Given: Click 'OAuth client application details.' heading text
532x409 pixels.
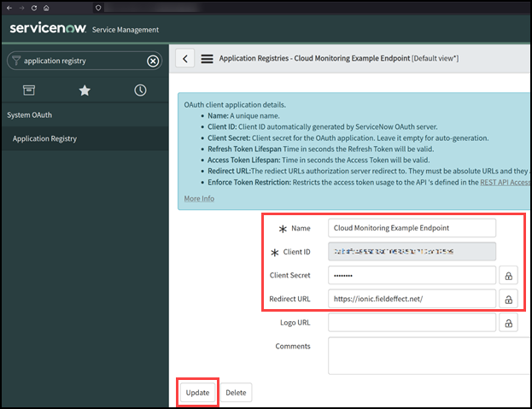Looking at the screenshot, I should pos(235,105).
